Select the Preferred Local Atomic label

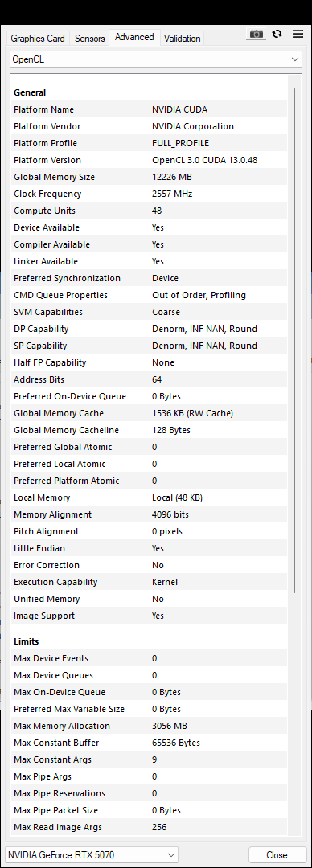tap(60, 464)
